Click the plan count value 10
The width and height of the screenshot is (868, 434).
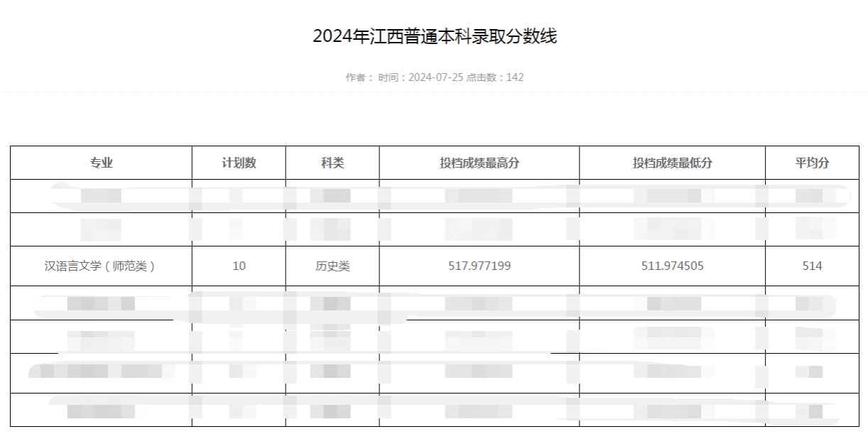tap(239, 266)
